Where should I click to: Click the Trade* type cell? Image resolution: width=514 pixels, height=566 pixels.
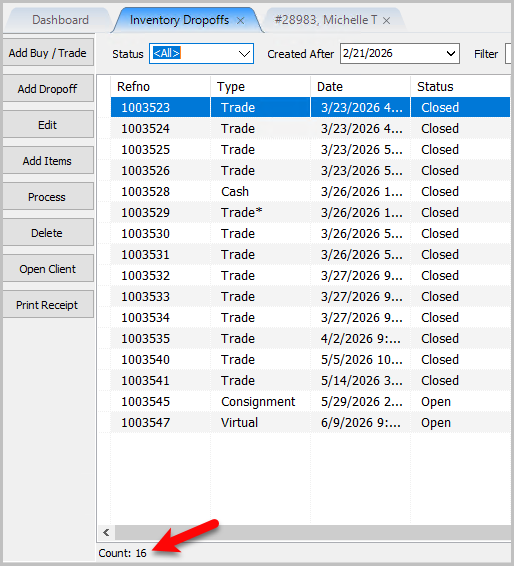(260, 213)
